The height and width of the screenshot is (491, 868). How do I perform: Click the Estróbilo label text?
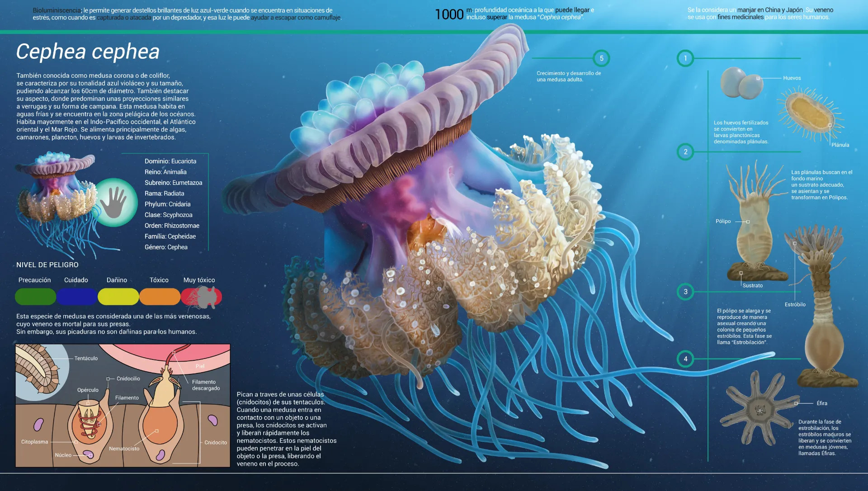click(795, 305)
